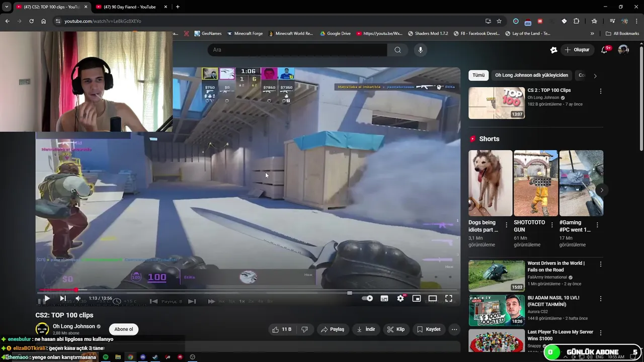Open Oh Long Johnson channel name link
The image size is (644, 362).
click(74, 326)
